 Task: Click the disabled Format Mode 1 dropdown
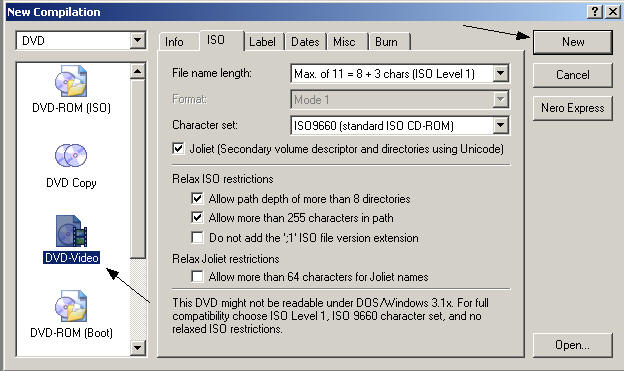tap(400, 100)
